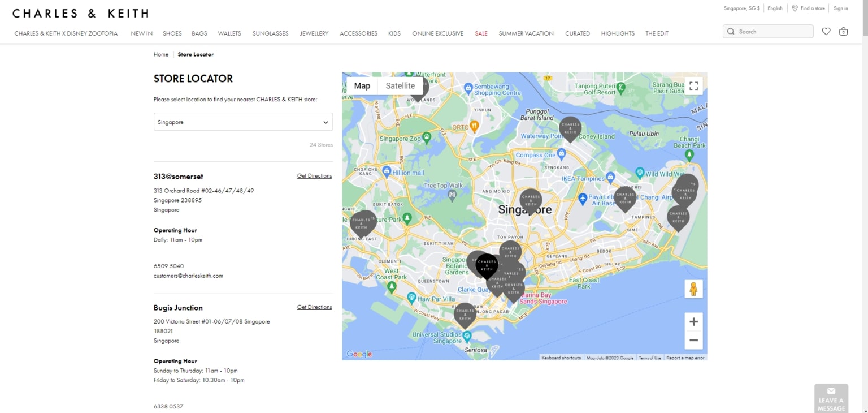
Task: Click the search magnifier icon
Action: point(731,32)
